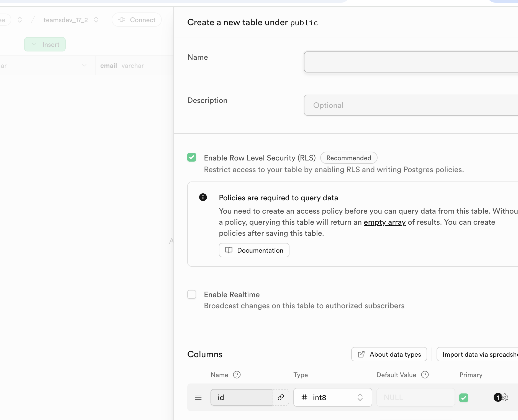Image resolution: width=518 pixels, height=420 pixels.
Task: Click the Default Value help icon
Action: point(425,375)
